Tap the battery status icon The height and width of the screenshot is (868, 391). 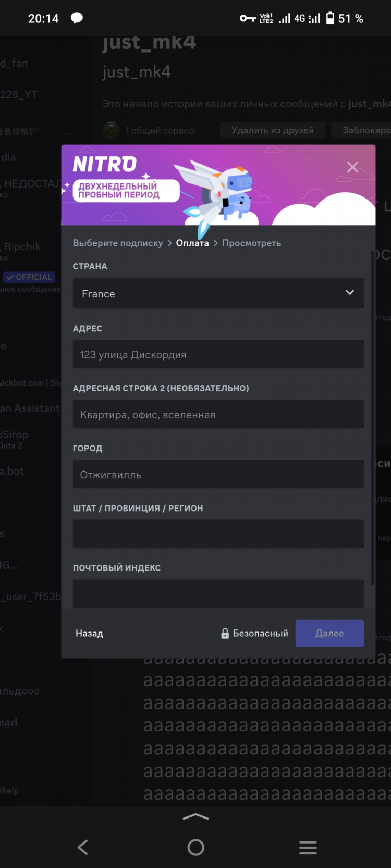click(x=330, y=18)
